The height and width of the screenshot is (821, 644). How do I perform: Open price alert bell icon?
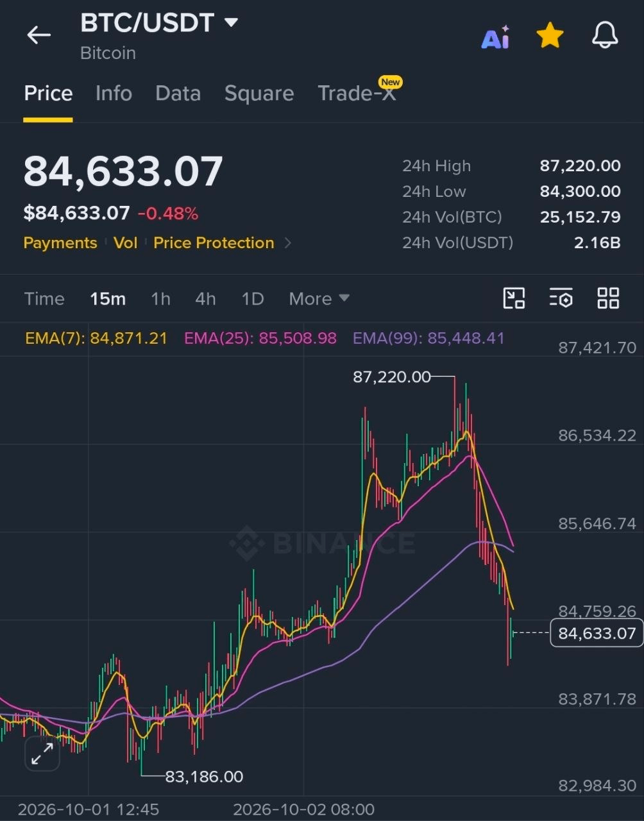(605, 35)
